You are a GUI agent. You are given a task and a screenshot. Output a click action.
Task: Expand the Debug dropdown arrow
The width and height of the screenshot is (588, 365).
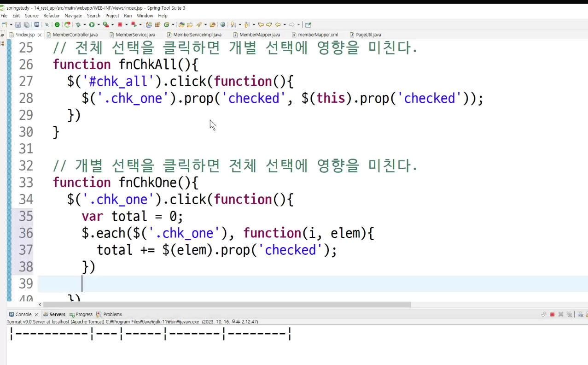tap(85, 24)
